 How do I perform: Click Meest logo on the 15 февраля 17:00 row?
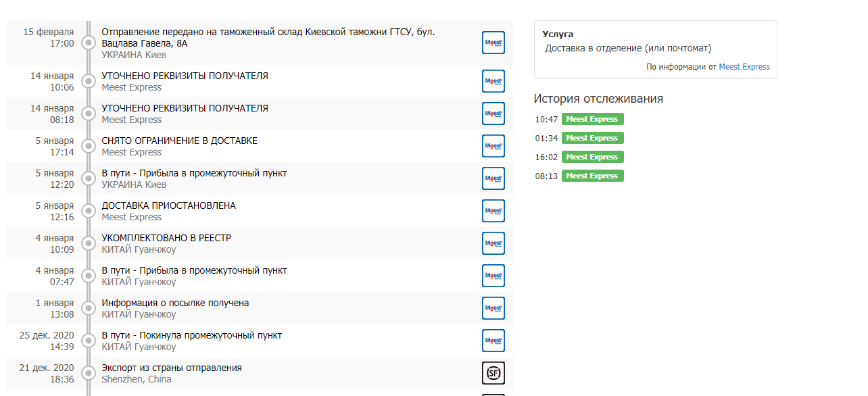493,43
